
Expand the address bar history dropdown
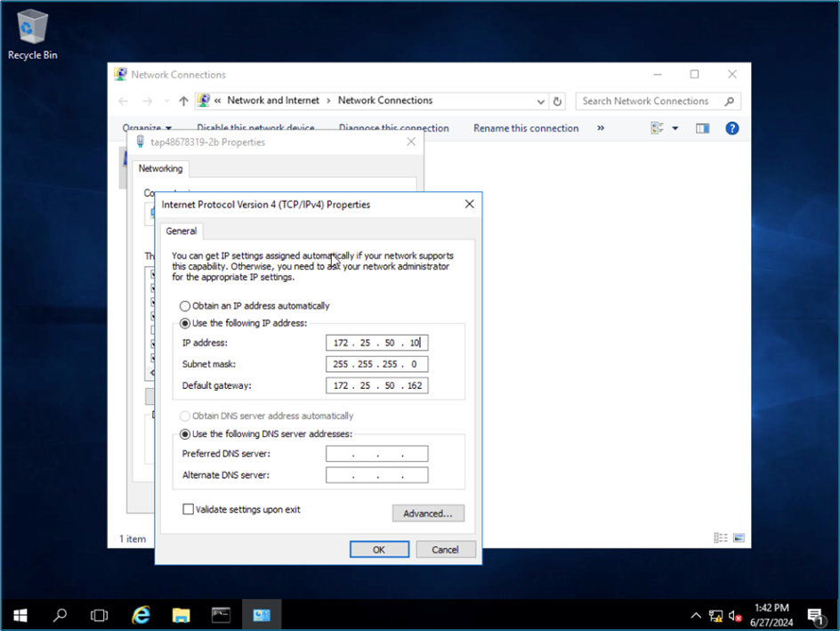[x=540, y=101]
